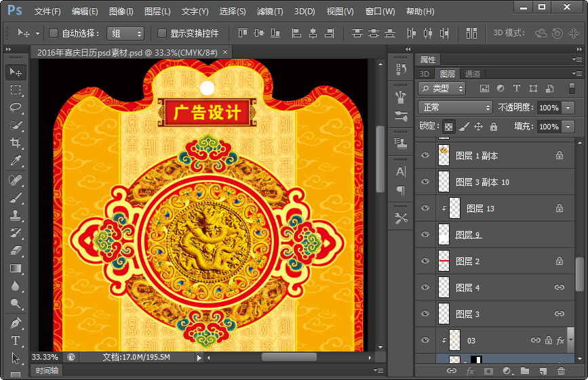Click the add layer mask icon
The width and height of the screenshot is (588, 380).
click(488, 371)
